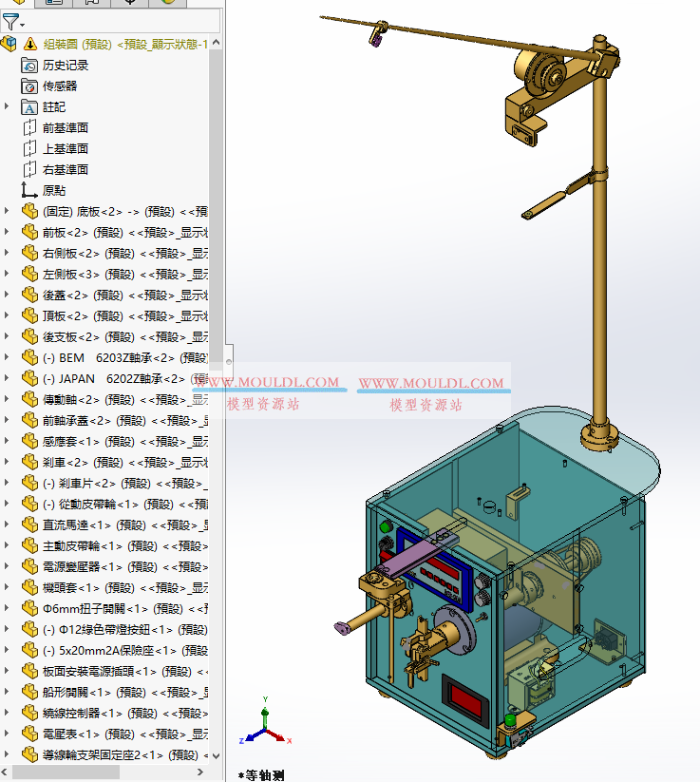Expand the 主動皮帶輪<1> node
Image resolution: width=700 pixels, height=782 pixels.
pos(7,545)
